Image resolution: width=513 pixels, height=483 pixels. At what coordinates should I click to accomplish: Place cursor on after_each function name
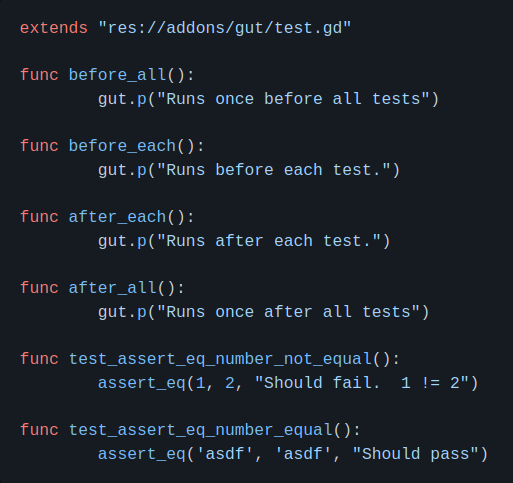point(117,217)
